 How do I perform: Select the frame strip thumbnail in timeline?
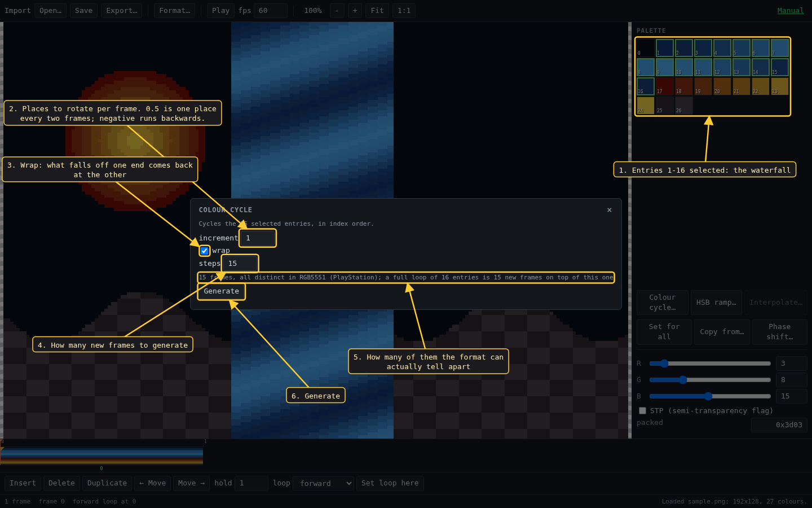[x=101, y=456]
